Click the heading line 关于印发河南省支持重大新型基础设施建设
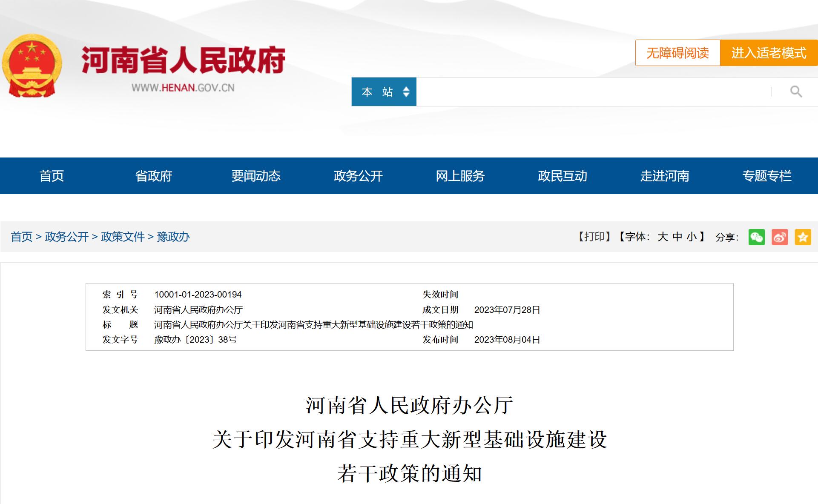The image size is (818, 504). [x=409, y=439]
